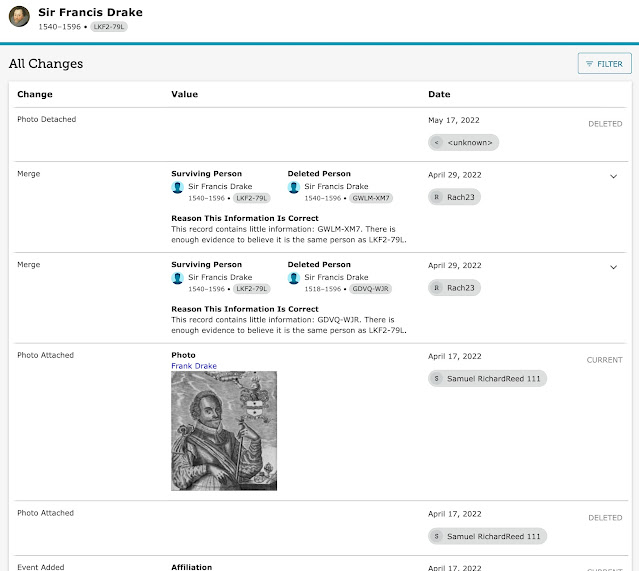Select the GWLM-XM7 ID badge
The height and width of the screenshot is (571, 639).
(x=371, y=198)
